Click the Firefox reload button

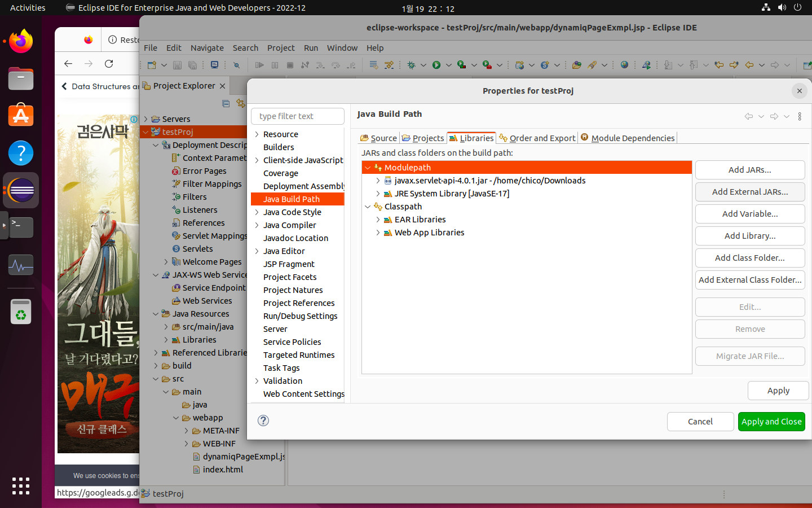pyautogui.click(x=109, y=64)
